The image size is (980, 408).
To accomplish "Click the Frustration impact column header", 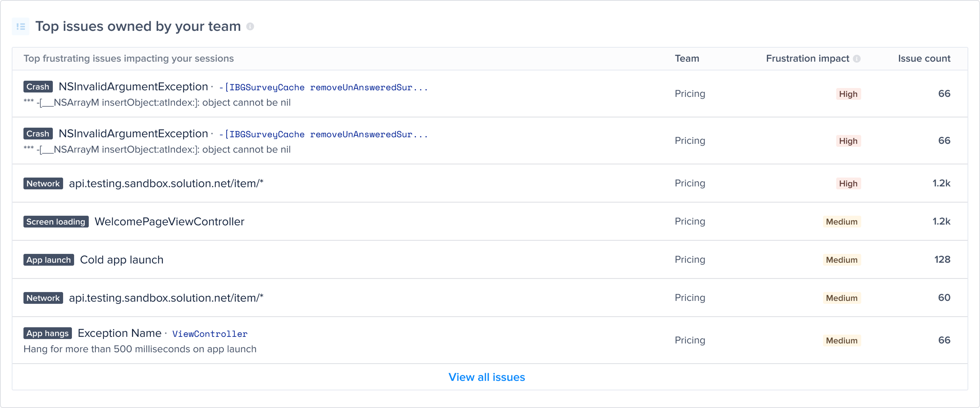I will [x=807, y=58].
